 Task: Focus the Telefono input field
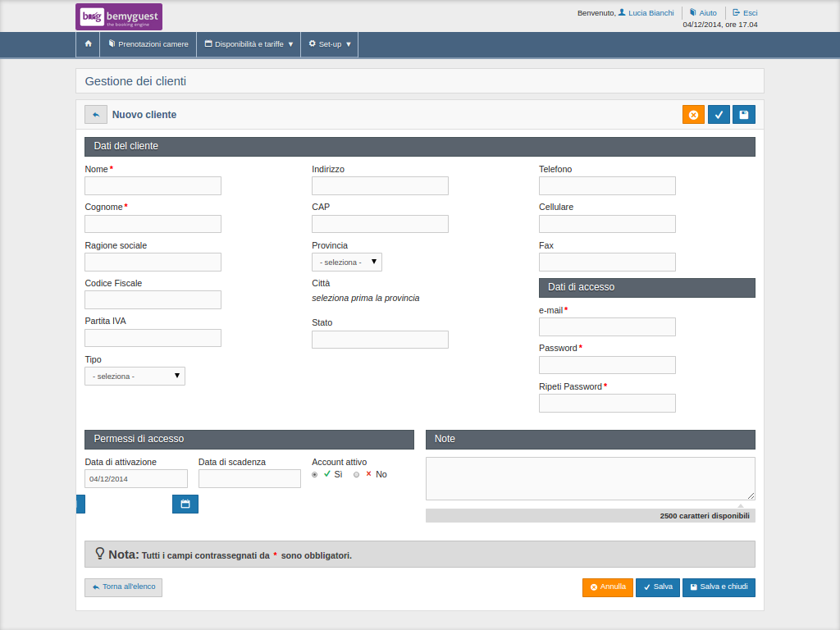(607, 186)
